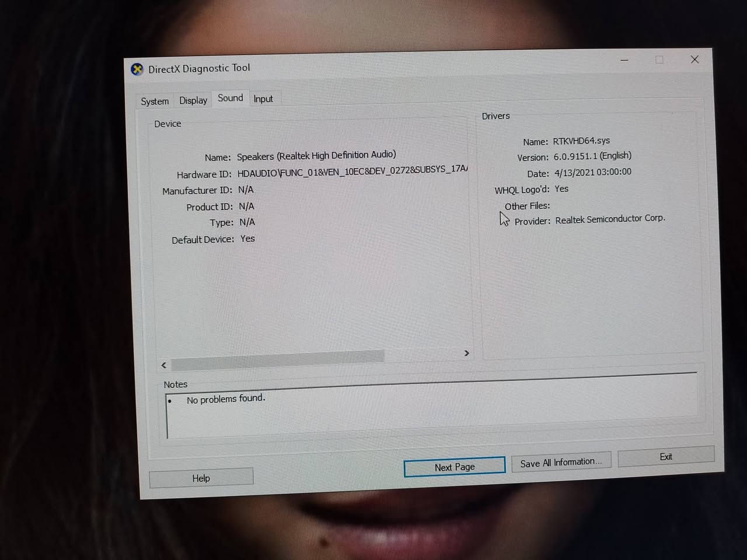Click Save All Information button

point(560,463)
